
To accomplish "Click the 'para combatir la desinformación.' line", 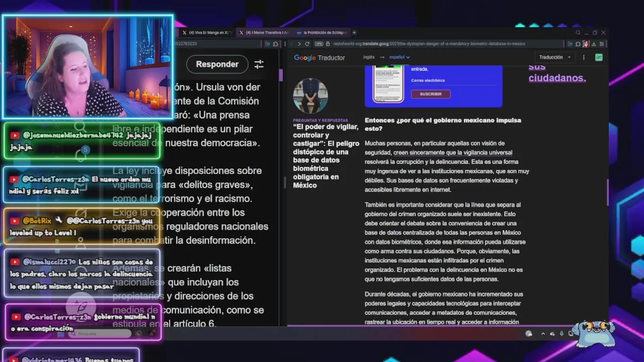I will pos(184,240).
